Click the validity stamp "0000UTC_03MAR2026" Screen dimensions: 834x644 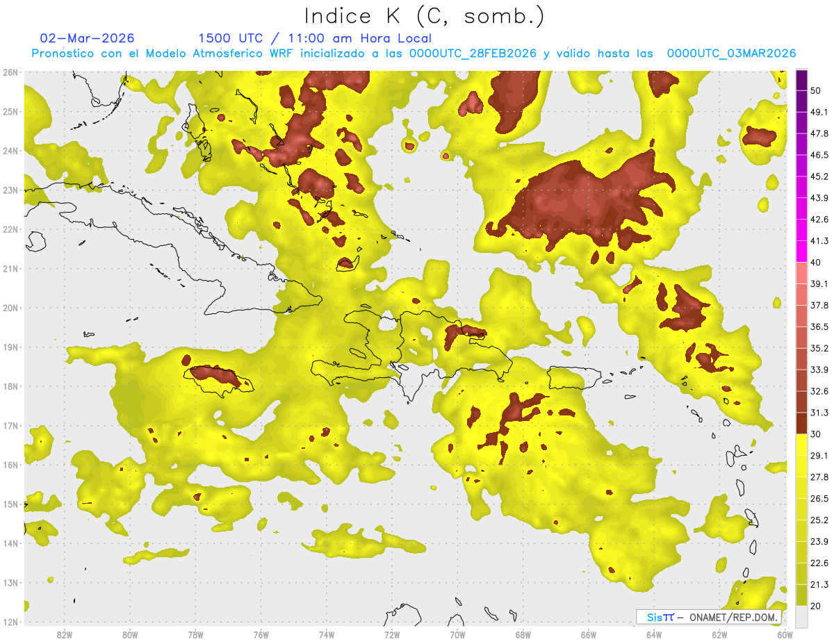731,53
